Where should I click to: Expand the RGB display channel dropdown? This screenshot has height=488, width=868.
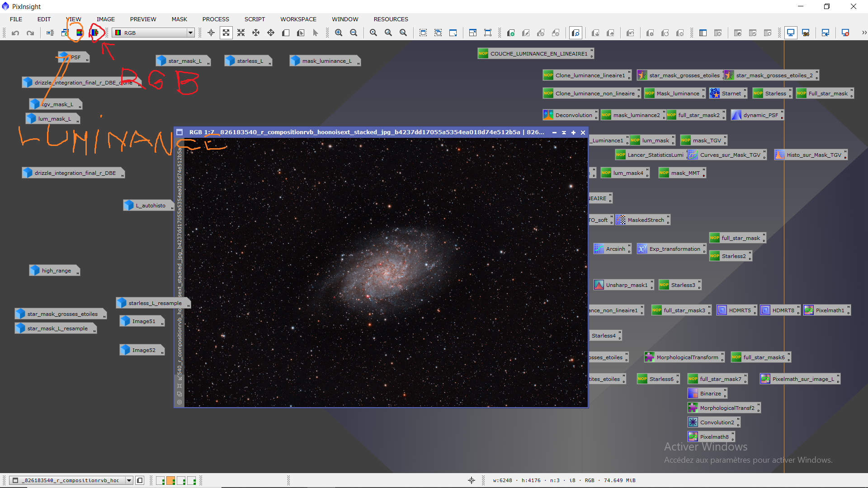190,33
